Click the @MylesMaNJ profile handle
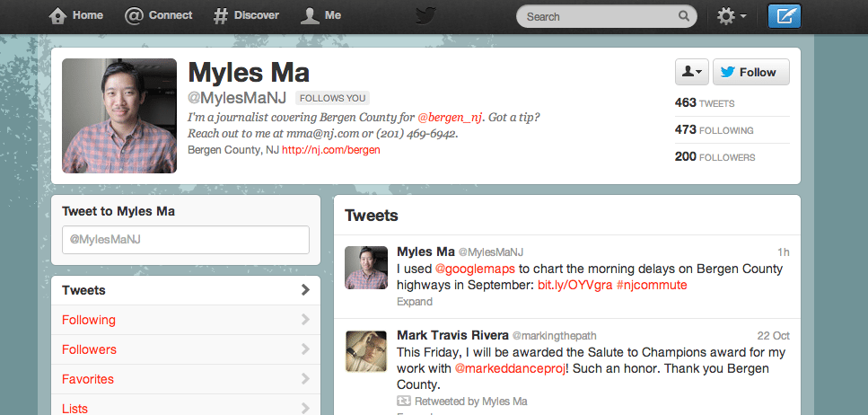 point(237,98)
